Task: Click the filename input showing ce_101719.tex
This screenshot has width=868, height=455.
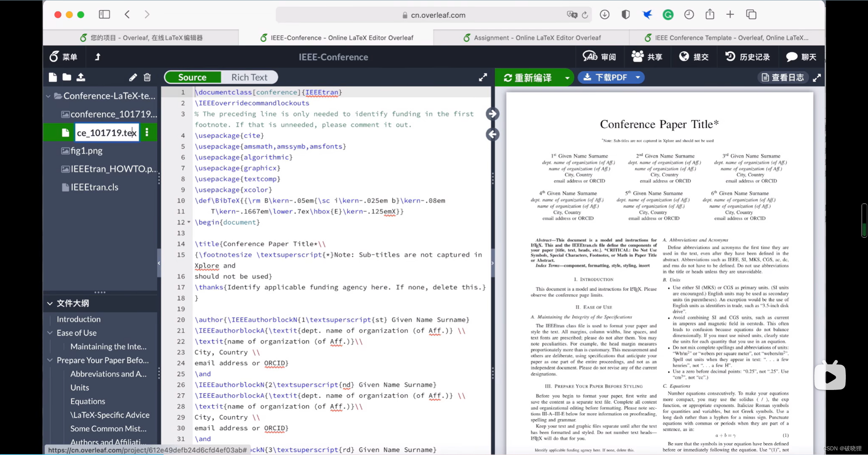Action: pyautogui.click(x=107, y=132)
